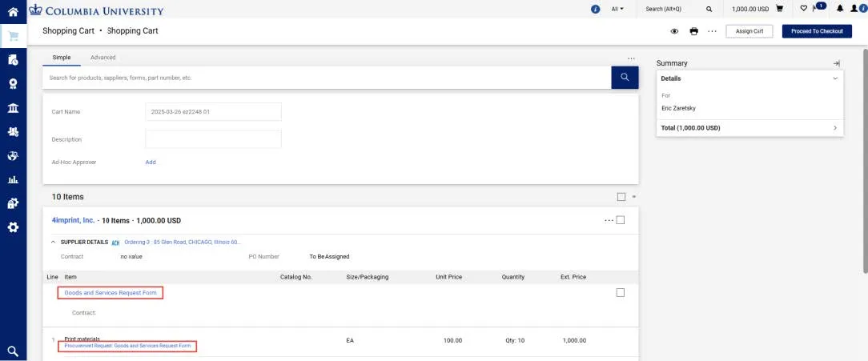This screenshot has height=361, width=868.
Task: Click the menu search magnifier at the sidebar bottom
Action: (x=13, y=351)
